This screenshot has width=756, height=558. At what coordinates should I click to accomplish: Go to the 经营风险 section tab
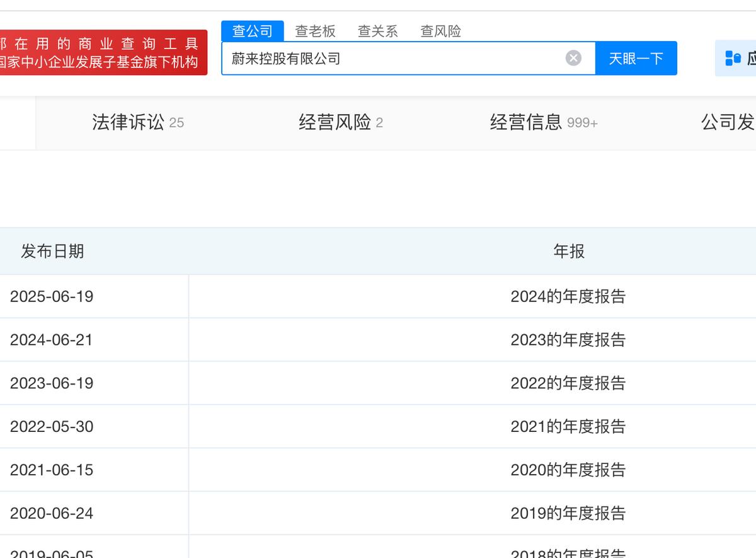click(340, 122)
